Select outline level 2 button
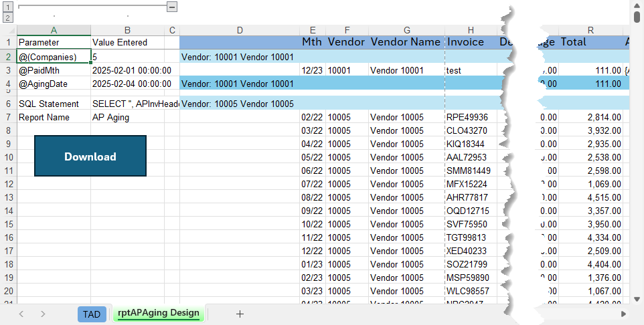This screenshot has height=325, width=644. [x=8, y=17]
